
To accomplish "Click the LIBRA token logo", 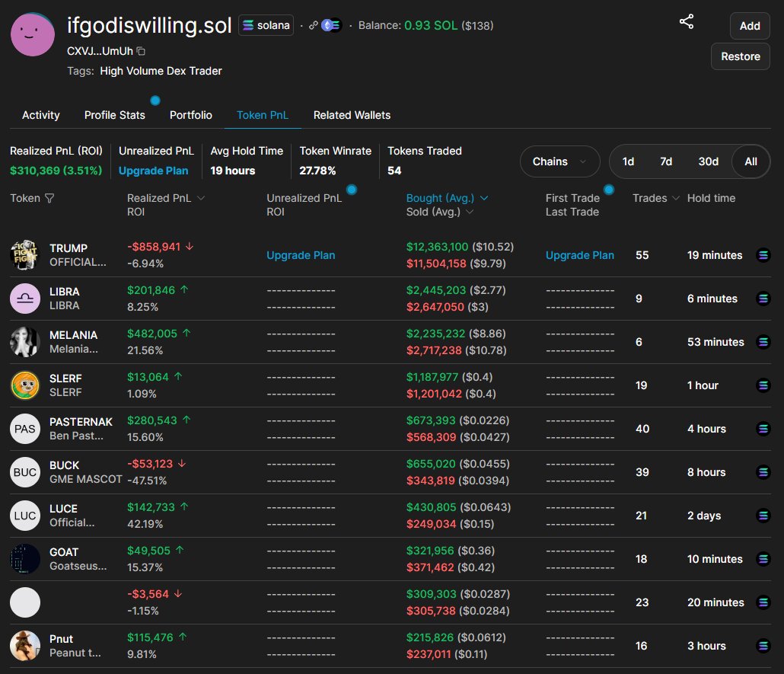I will (x=25, y=299).
